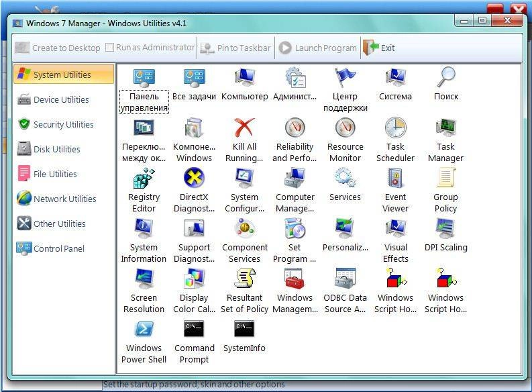Viewport: 532px width, 392px height.
Task: Open Support Diagnostic icon
Action: [194, 228]
